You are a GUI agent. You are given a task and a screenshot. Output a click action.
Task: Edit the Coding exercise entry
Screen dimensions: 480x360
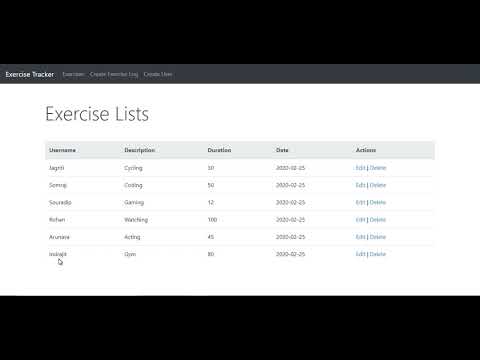click(x=360, y=185)
